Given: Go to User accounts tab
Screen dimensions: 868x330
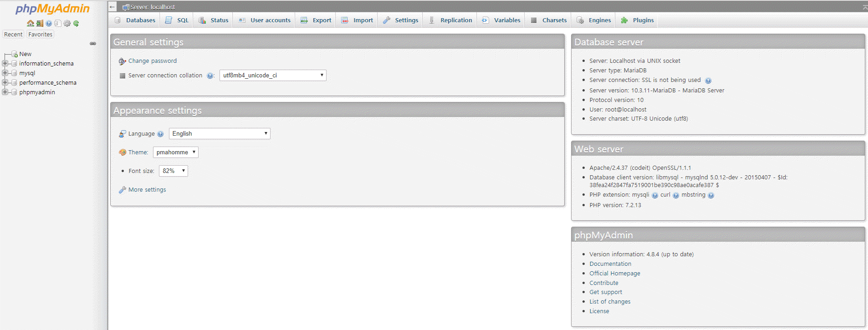Looking at the screenshot, I should (265, 20).
